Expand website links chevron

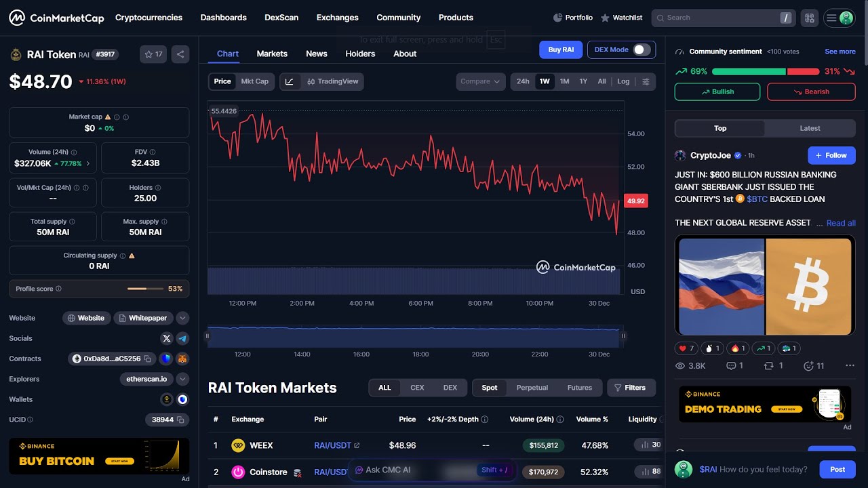point(182,318)
